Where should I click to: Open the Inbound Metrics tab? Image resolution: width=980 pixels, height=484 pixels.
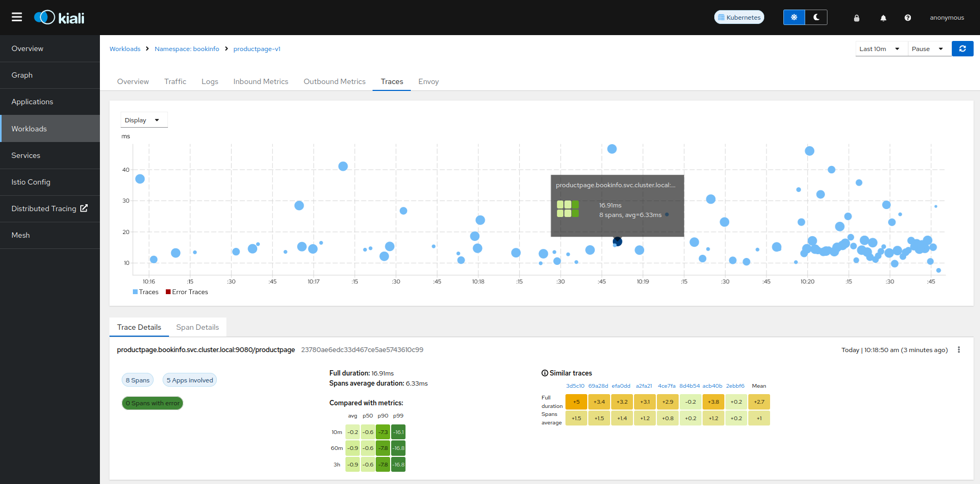260,81
